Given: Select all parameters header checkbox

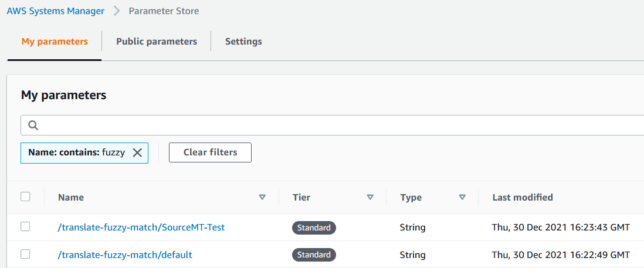Looking at the screenshot, I should click(25, 197).
